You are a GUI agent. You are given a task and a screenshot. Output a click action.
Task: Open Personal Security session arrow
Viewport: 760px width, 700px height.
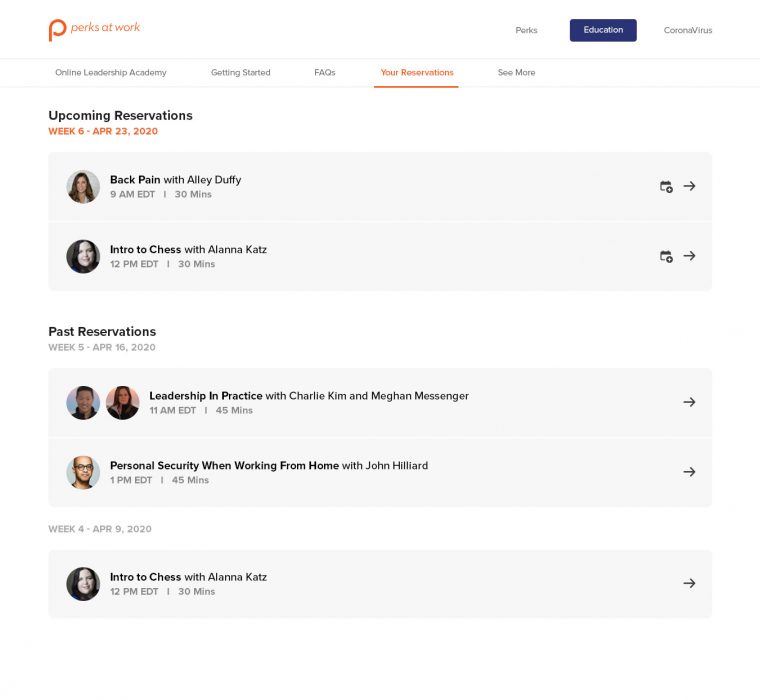pos(689,472)
